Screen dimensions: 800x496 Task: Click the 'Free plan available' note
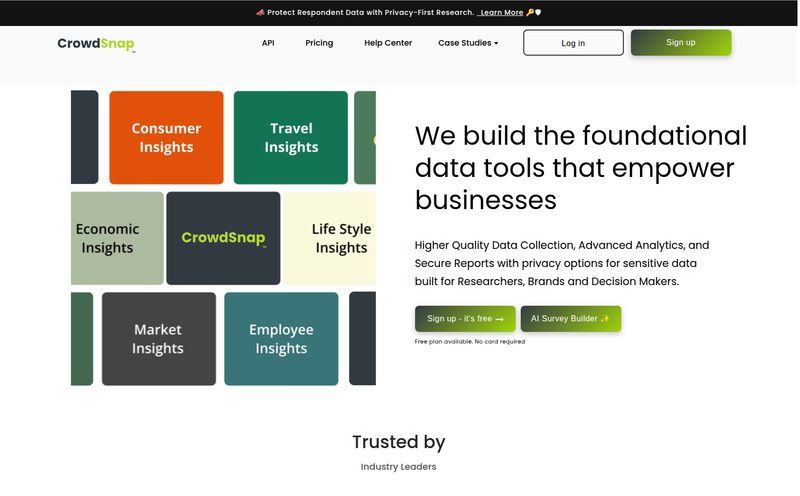[x=469, y=342]
